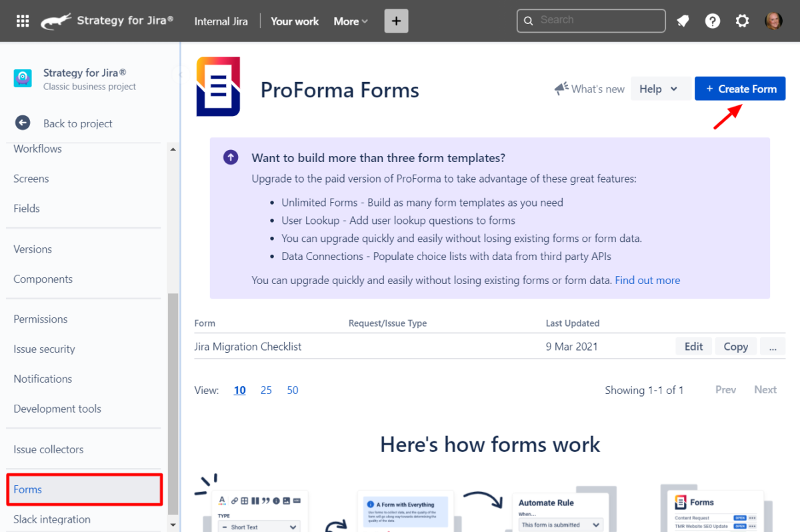Click inside the Search field
Image resolution: width=800 pixels, height=532 pixels.
[591, 21]
